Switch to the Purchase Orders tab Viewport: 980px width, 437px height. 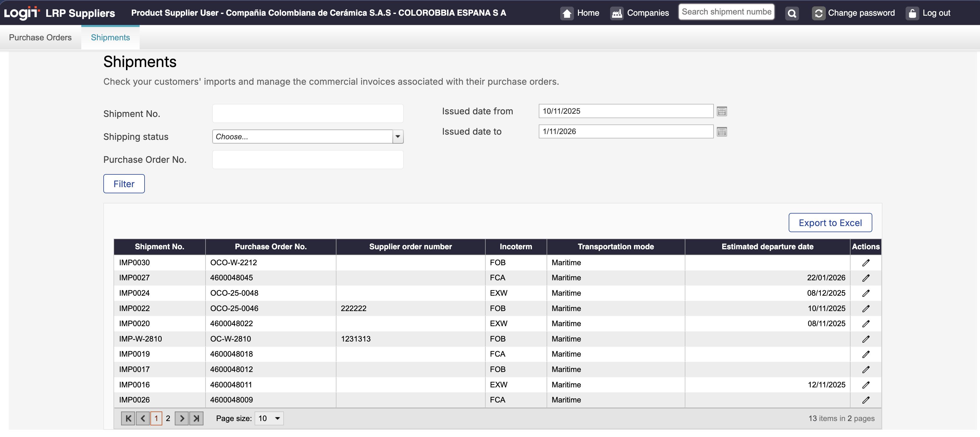point(40,37)
